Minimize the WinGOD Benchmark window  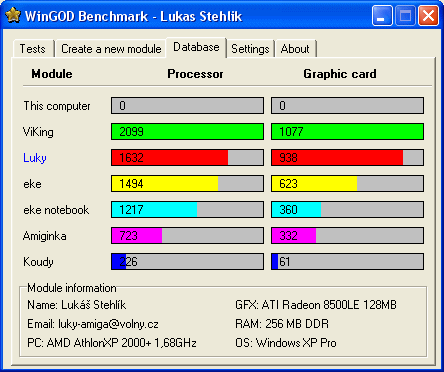(382, 15)
